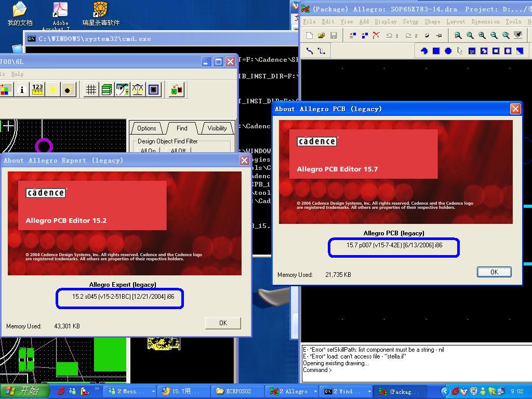
Task: Click the Show Measure 123 ruler icon
Action: pos(37,89)
